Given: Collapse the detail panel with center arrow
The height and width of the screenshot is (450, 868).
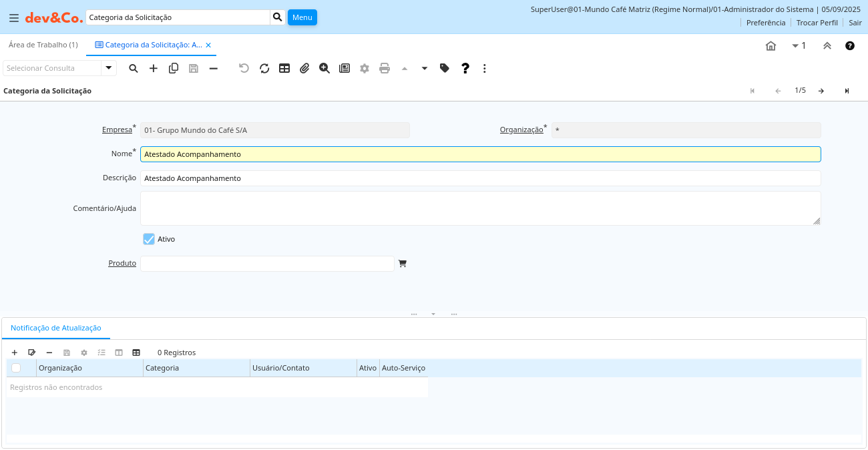Looking at the screenshot, I should [433, 314].
